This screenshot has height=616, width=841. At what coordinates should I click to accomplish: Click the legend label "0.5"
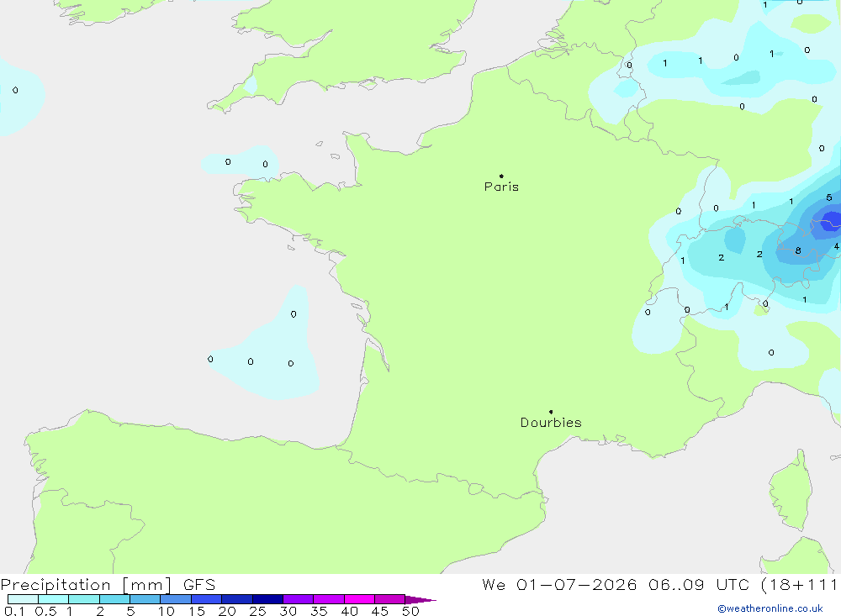coord(45,611)
